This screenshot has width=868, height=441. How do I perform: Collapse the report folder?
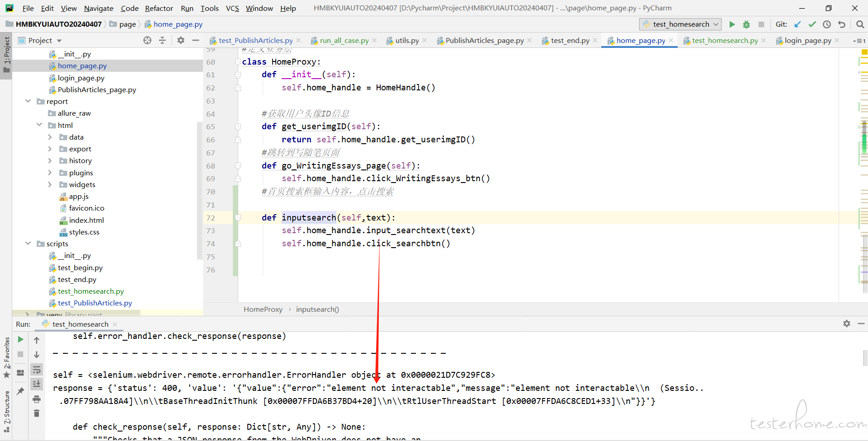pyautogui.click(x=28, y=101)
